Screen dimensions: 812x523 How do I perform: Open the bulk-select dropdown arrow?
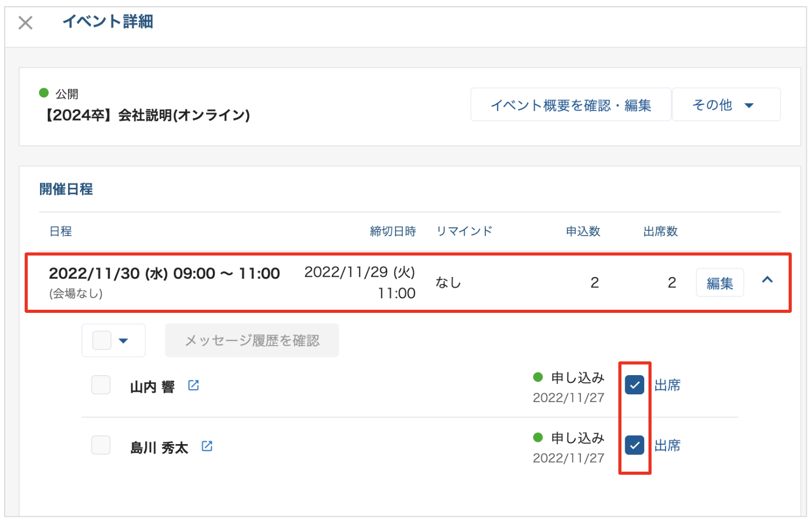pyautogui.click(x=124, y=341)
